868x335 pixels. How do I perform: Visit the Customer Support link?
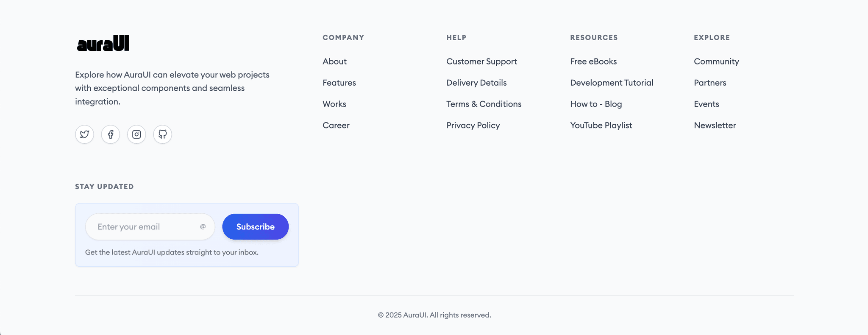tap(481, 61)
